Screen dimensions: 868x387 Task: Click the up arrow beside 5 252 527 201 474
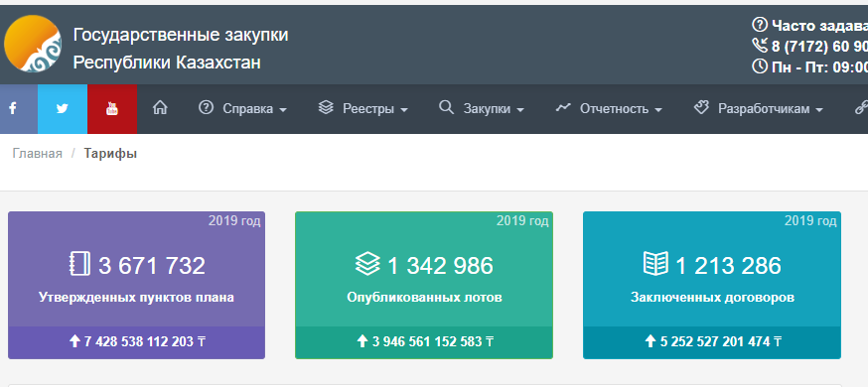[651, 341]
